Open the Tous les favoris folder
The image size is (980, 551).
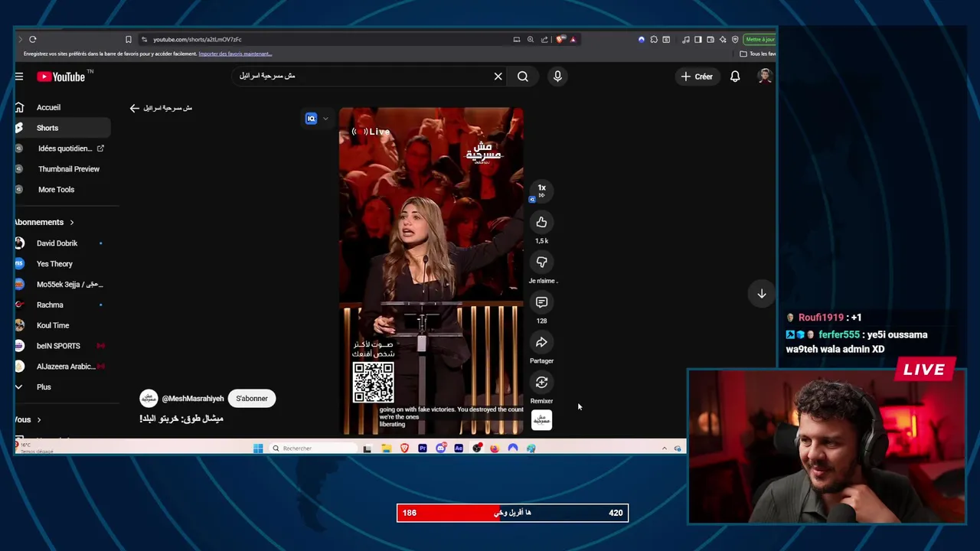(757, 54)
